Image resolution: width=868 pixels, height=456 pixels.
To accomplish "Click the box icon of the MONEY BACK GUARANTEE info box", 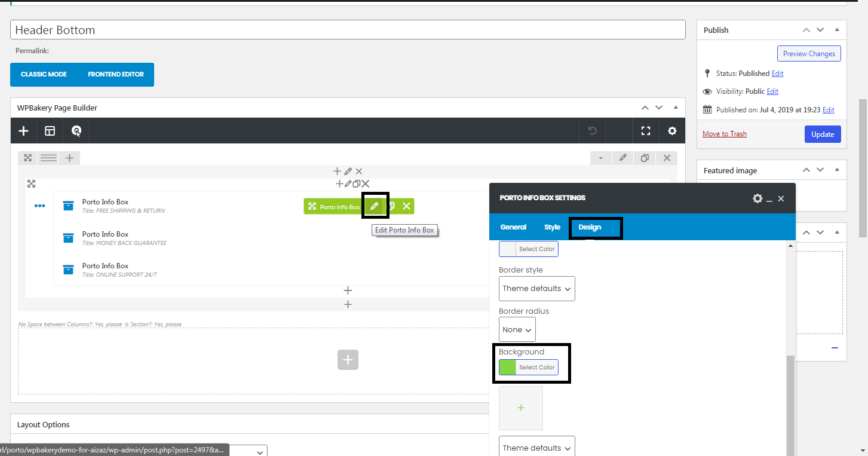I will [x=68, y=238].
